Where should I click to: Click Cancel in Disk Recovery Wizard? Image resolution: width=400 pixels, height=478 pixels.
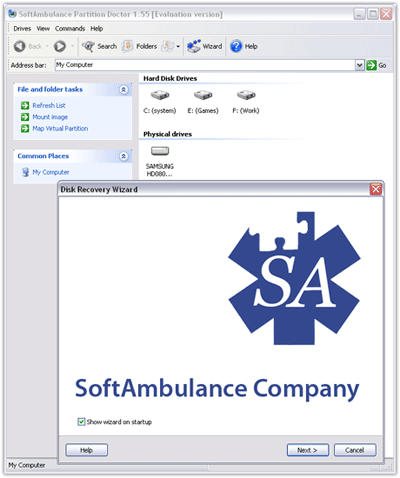[355, 450]
